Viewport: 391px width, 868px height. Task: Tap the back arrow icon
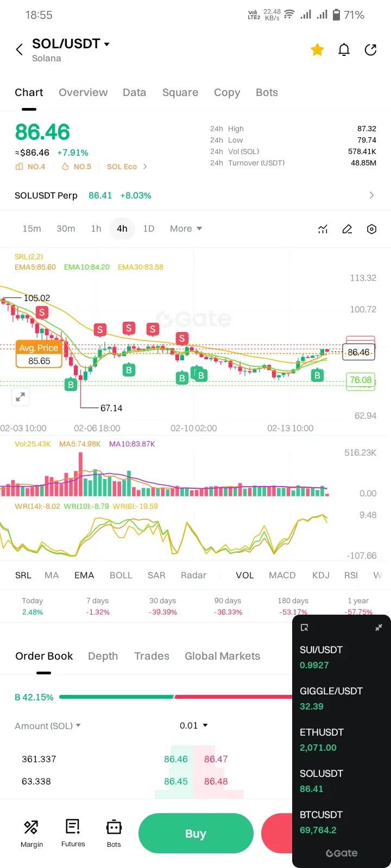tap(20, 50)
